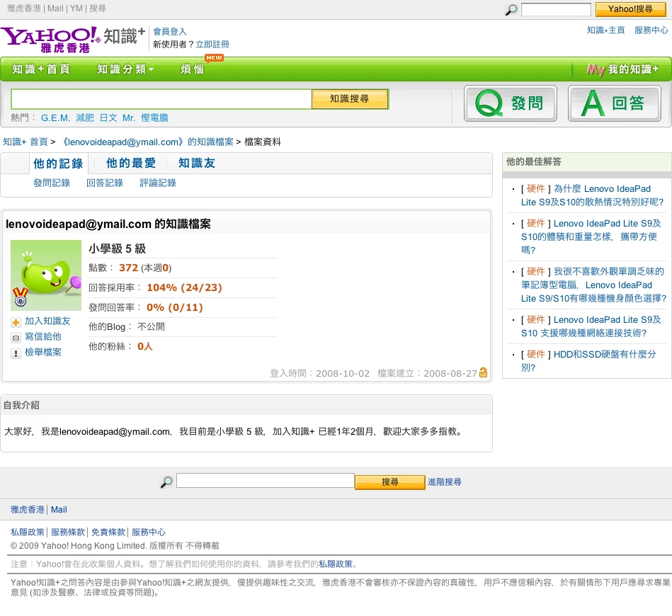Switch to the 他的最愛 tab
This screenshot has width=672, height=616.
[x=130, y=163]
